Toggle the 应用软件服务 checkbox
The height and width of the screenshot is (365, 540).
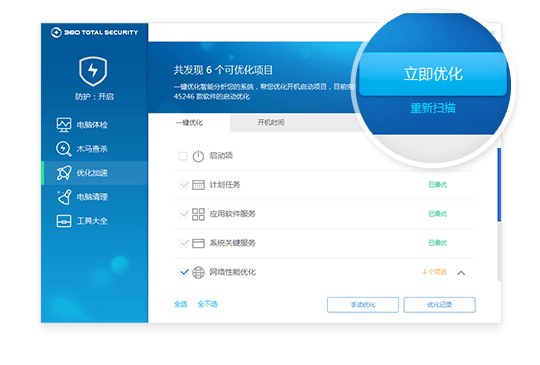pos(184,214)
